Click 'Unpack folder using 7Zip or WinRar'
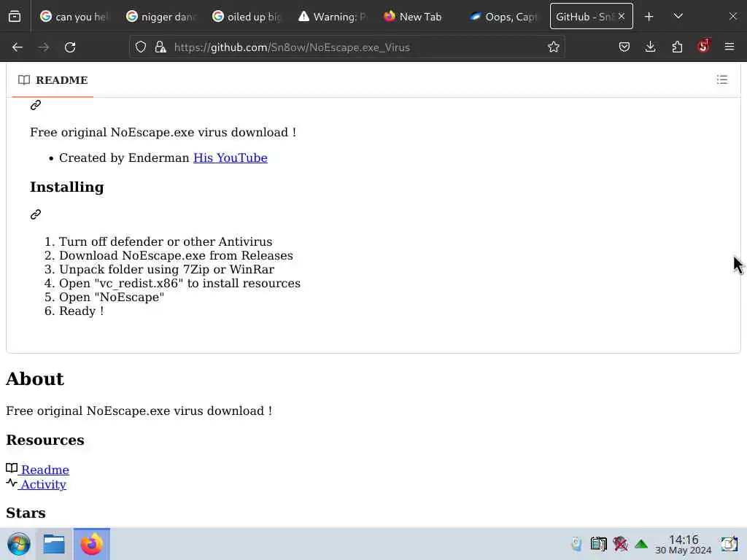Viewport: 747px width, 560px height. (x=167, y=269)
